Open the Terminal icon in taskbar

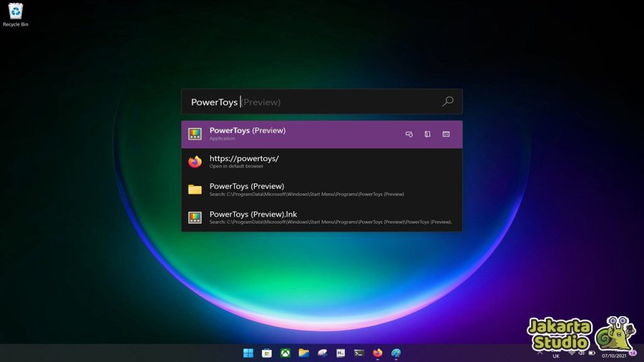(359, 353)
